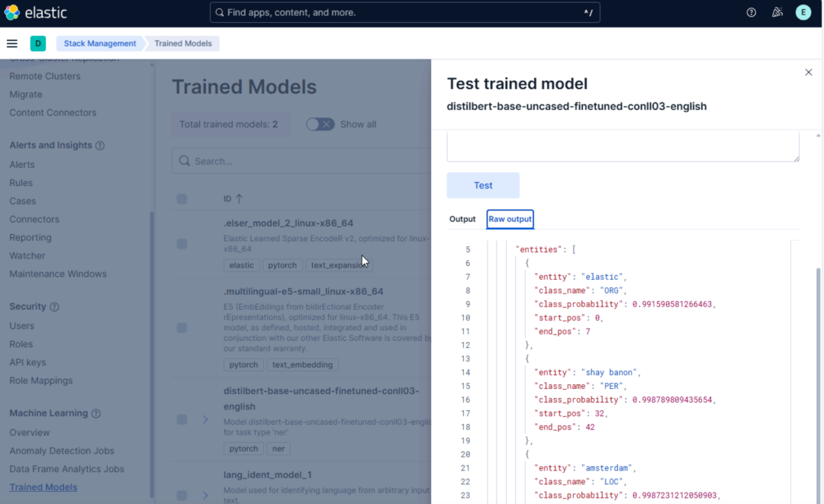The height and width of the screenshot is (504, 824).
Task: Open Remote Clusters in sidebar
Action: coord(45,76)
